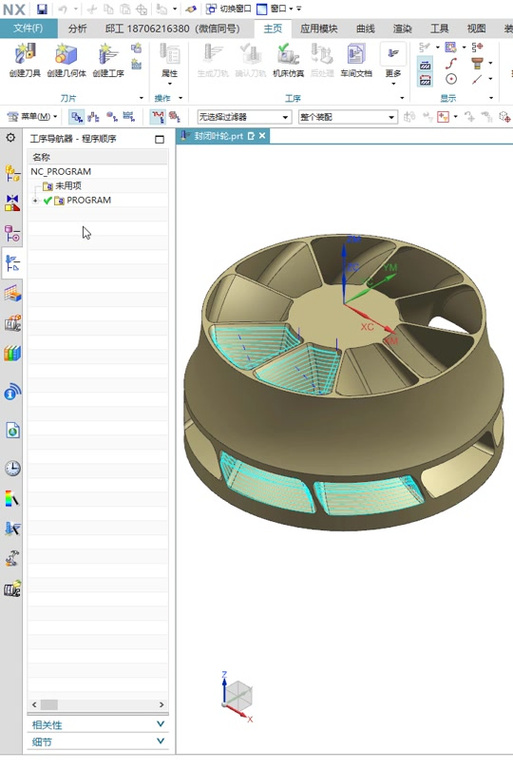Switch to the Analysis (分析) tab
Screen dimensions: 513x770
tap(78, 28)
